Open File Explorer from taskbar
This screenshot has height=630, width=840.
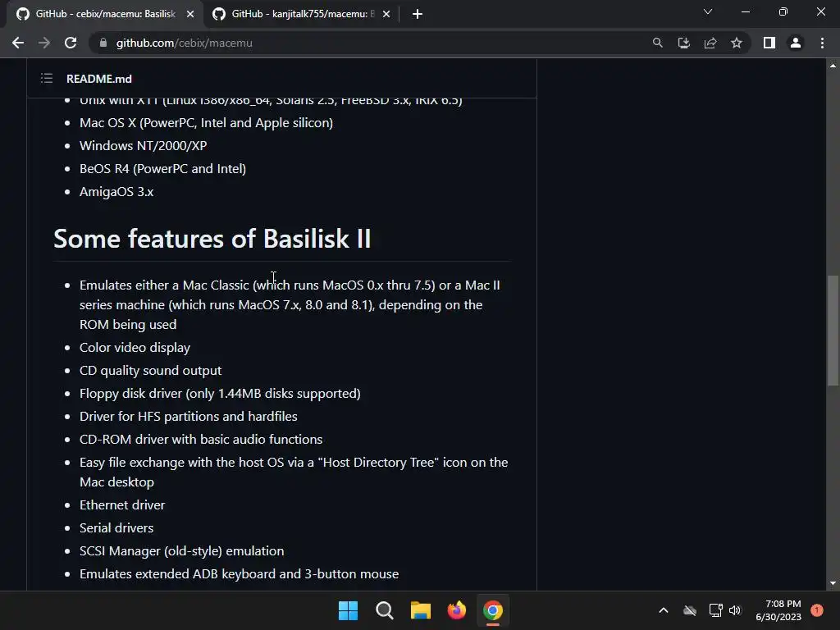[x=421, y=610]
